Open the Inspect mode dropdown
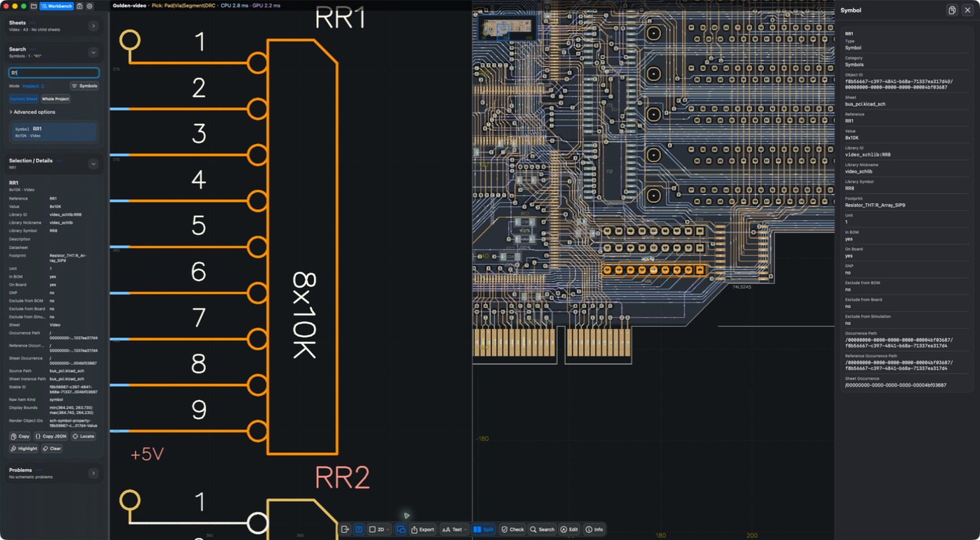Image resolution: width=980 pixels, height=540 pixels. tap(33, 86)
